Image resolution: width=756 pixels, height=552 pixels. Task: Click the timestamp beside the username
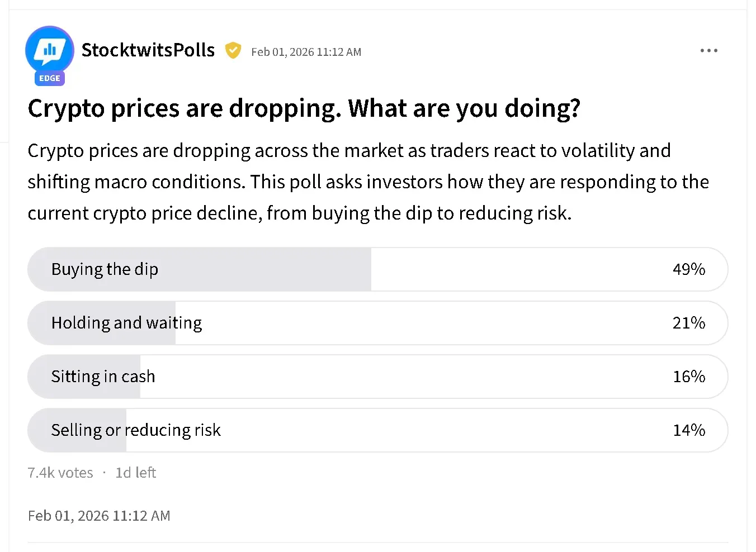coord(306,52)
